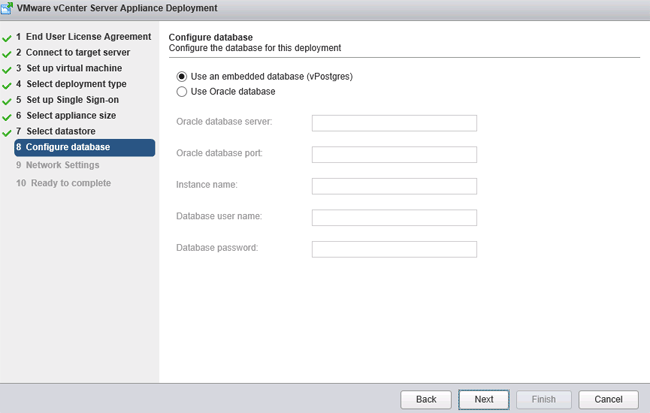Go to step 2 Connect to target server
Screen dimensions: 650x413
tap(73, 53)
